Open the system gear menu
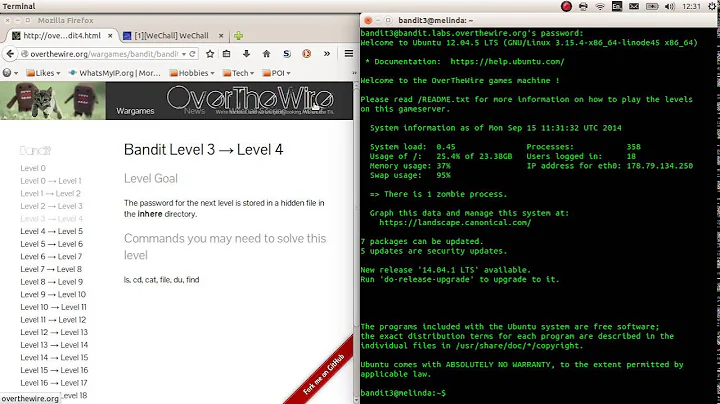 pos(713,6)
